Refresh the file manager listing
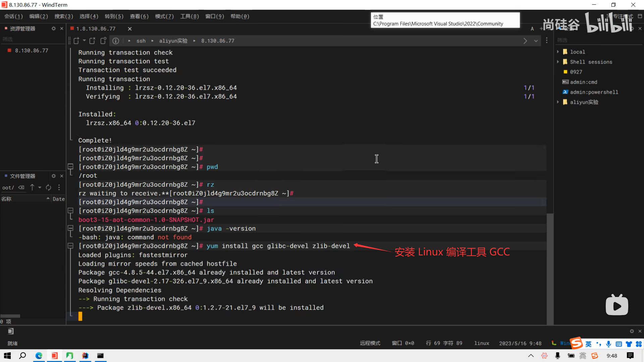 click(x=49, y=187)
